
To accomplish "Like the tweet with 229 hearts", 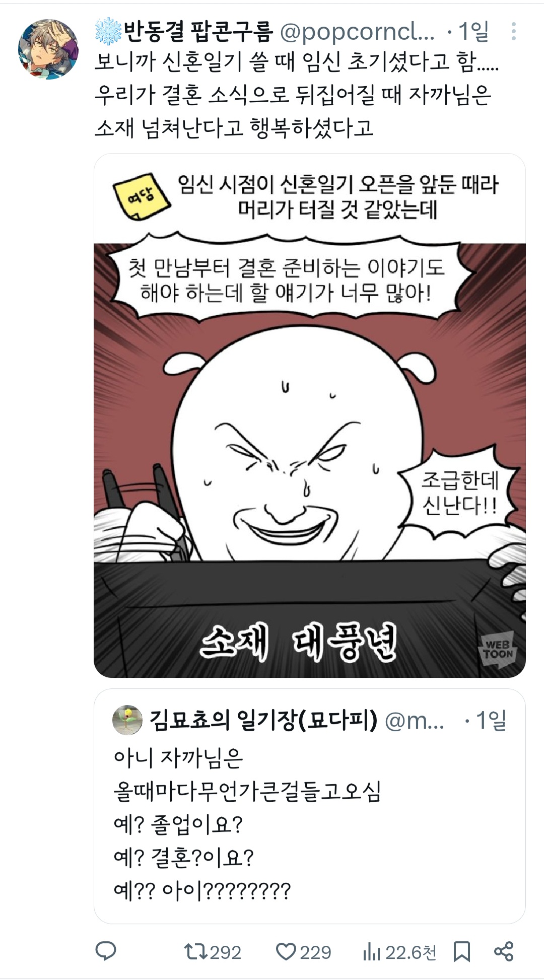I will 303,952.
